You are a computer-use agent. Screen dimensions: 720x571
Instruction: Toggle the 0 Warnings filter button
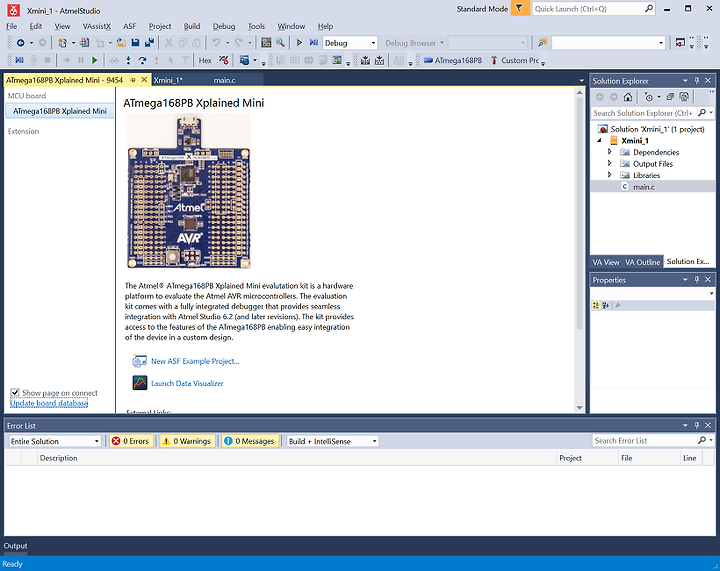[x=187, y=441]
